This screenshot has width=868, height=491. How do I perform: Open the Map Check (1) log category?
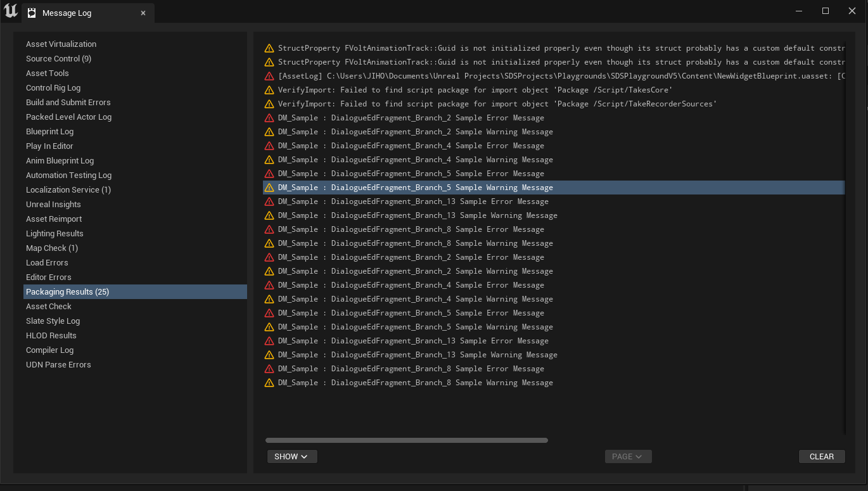pos(52,248)
